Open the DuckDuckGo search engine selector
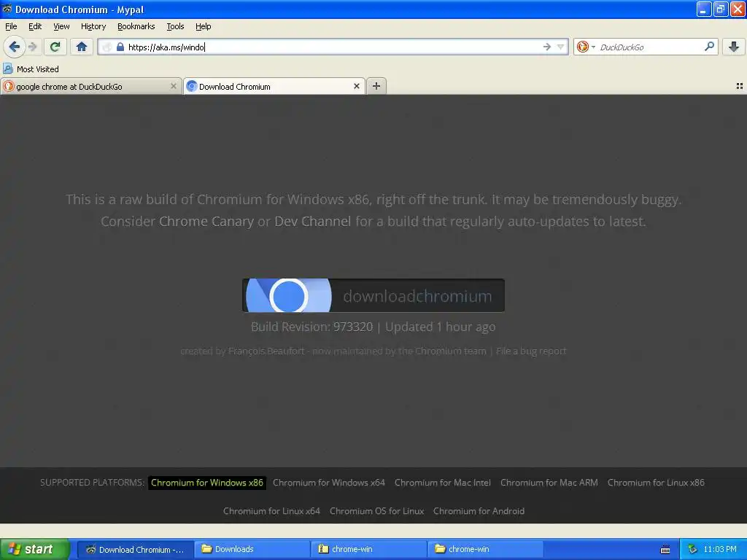The height and width of the screenshot is (560, 747). click(x=586, y=47)
